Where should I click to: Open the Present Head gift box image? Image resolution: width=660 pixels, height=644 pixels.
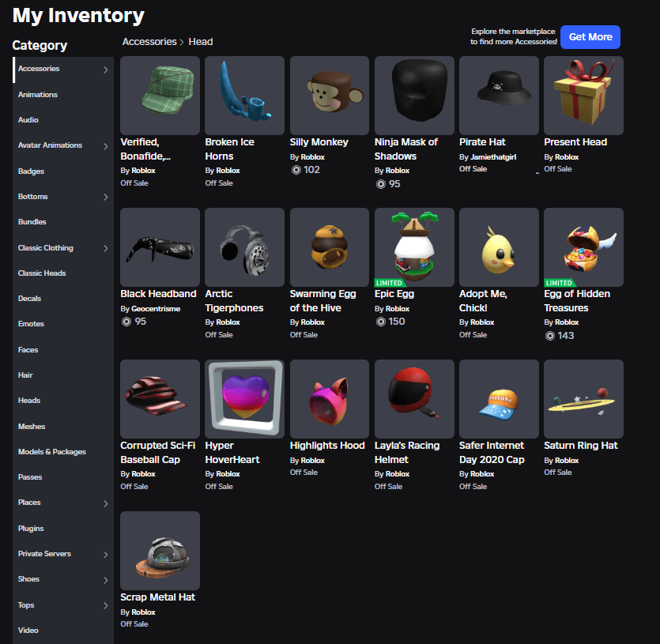584,96
